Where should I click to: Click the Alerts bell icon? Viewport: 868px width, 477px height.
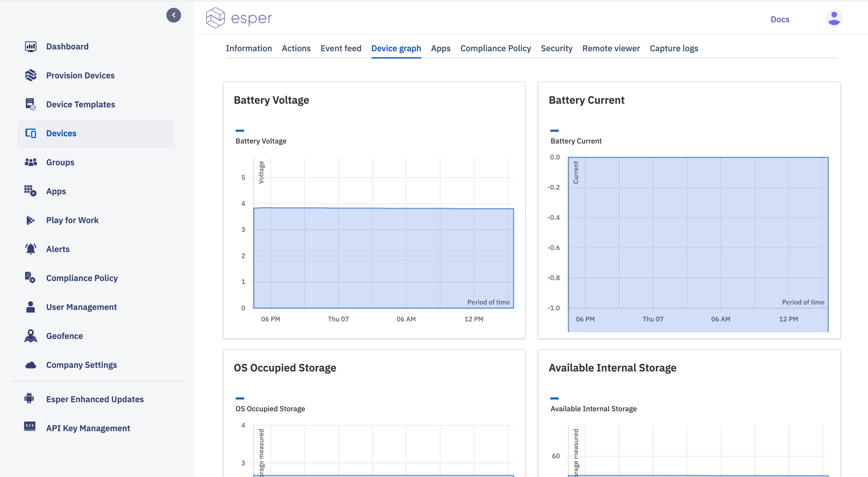tap(31, 249)
